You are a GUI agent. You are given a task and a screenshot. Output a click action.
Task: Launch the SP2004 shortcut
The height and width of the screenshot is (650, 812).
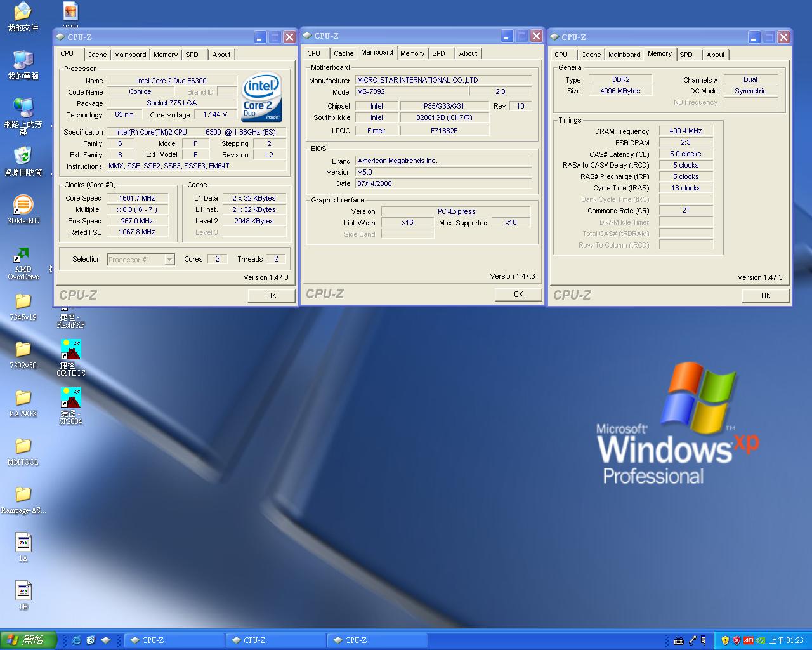70,406
